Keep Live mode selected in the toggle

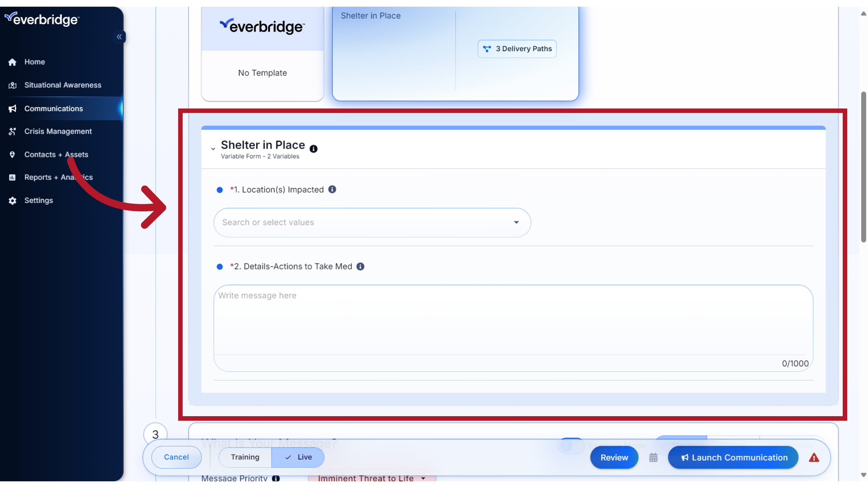click(298, 457)
